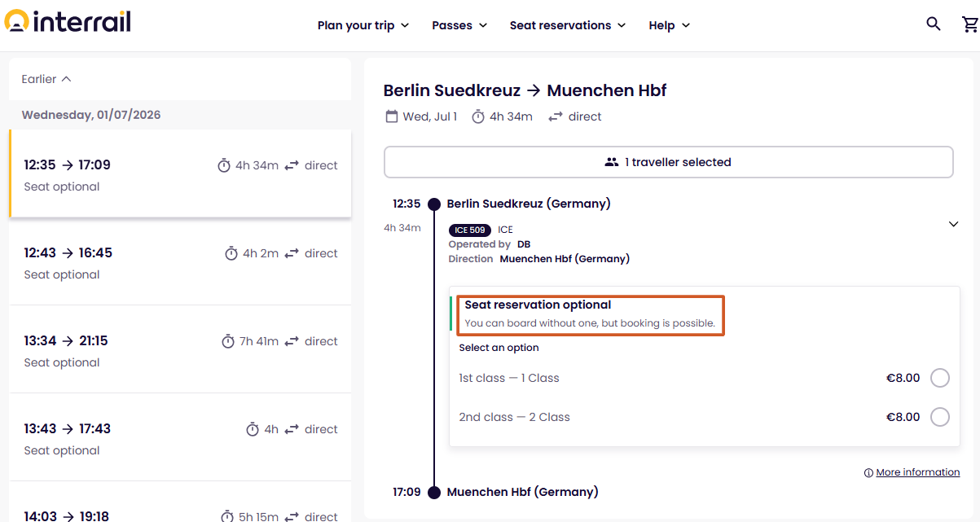This screenshot has height=522, width=980.
Task: Select the 13:43 → 17:43 journey
Action: tap(180, 437)
